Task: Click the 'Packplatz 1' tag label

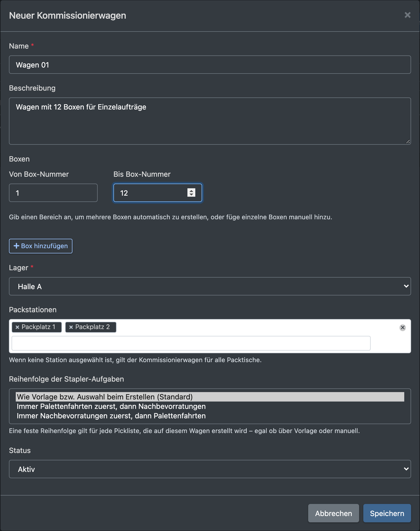Action: [39, 327]
